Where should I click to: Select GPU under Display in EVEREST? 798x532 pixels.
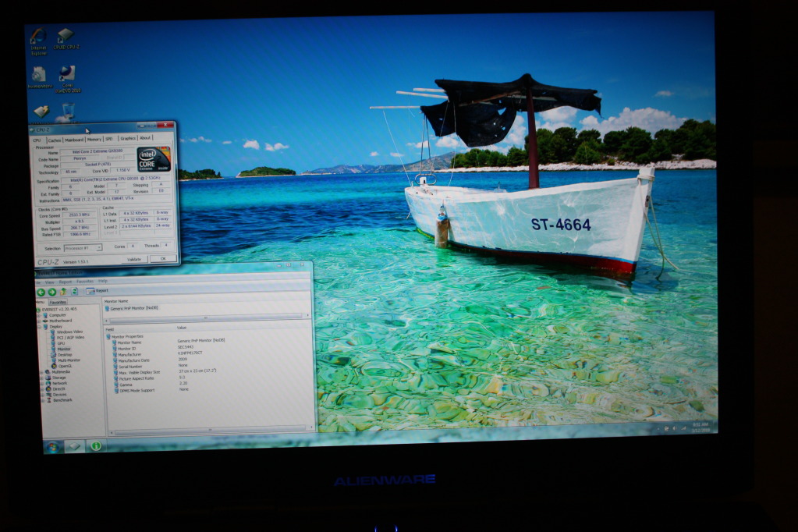(61, 344)
